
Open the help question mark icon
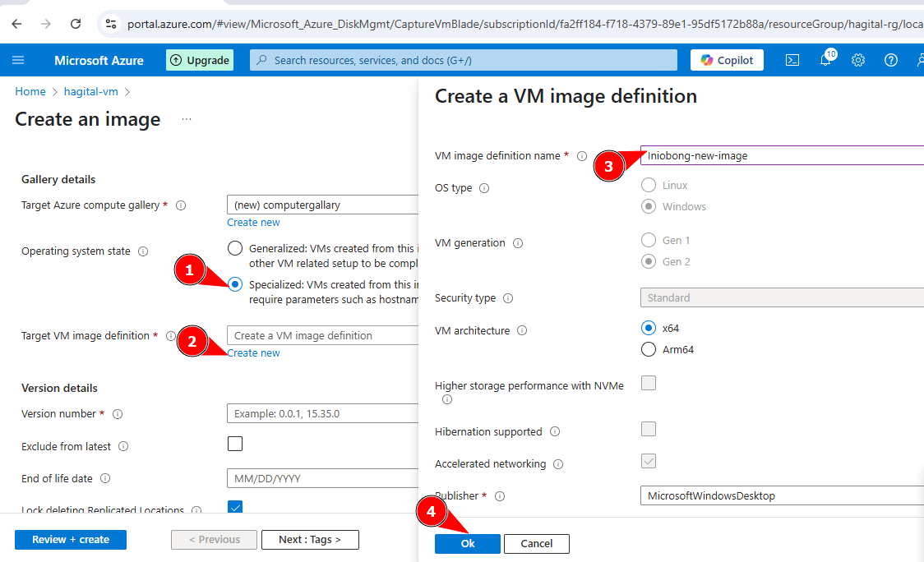[891, 60]
